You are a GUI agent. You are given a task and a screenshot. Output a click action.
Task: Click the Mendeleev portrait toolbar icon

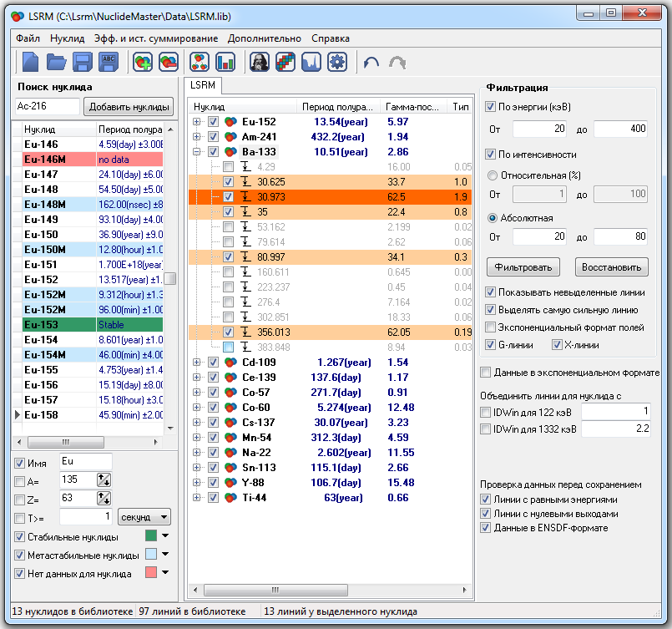[x=260, y=62]
